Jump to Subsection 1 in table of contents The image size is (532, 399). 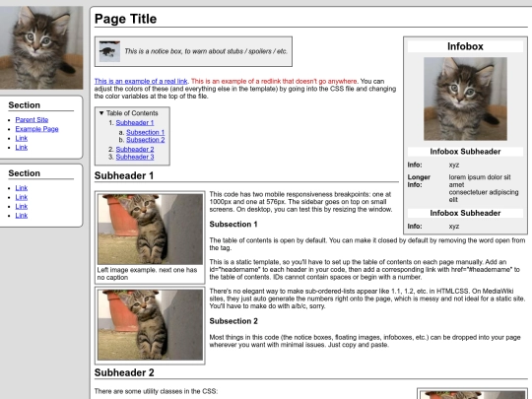pos(145,132)
